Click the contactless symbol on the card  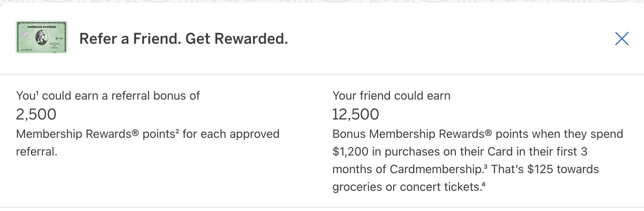pos(57,38)
